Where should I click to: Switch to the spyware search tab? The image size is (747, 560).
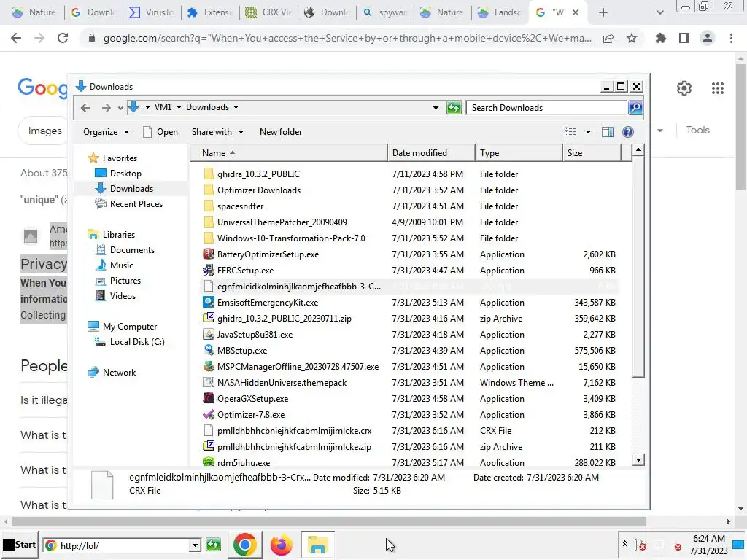click(385, 12)
